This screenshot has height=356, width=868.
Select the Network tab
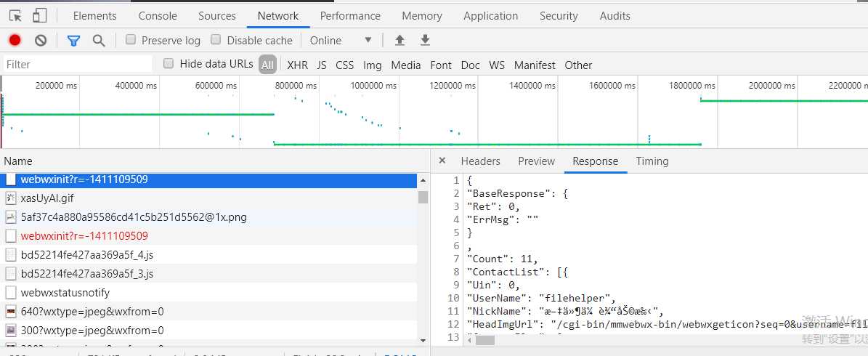[278, 16]
